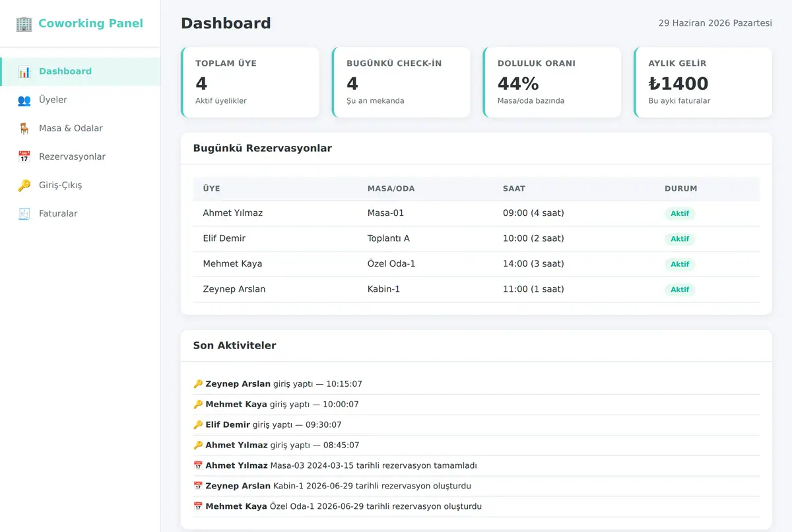
Task: Select Elif Demir in the reservations table
Action: pyautogui.click(x=224, y=238)
